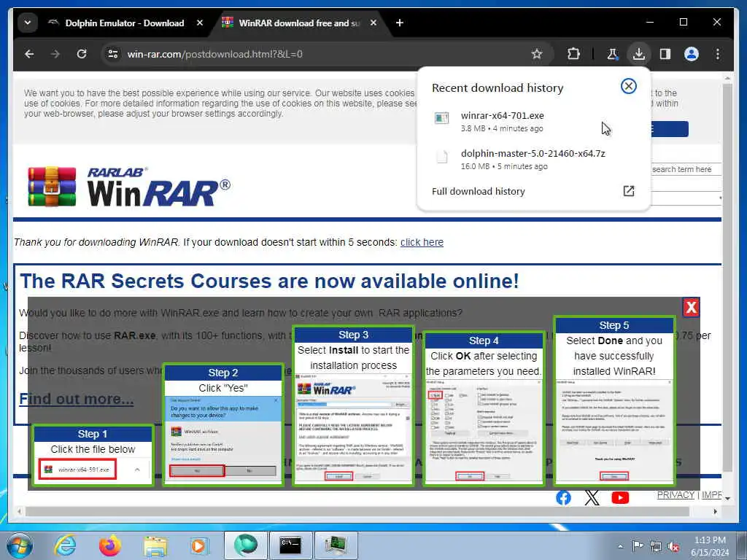Screen dimensions: 747x560
Task: Click the page vertical scrollbar
Action: [727, 276]
